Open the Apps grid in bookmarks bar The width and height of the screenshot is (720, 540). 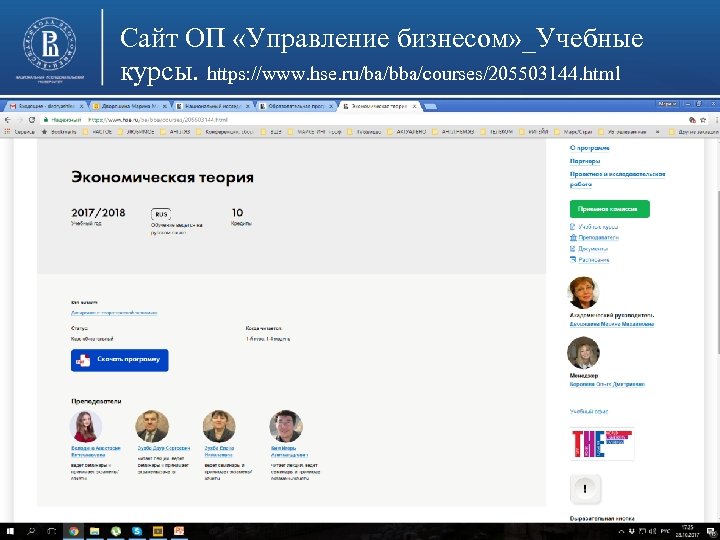pyautogui.click(x=7, y=132)
